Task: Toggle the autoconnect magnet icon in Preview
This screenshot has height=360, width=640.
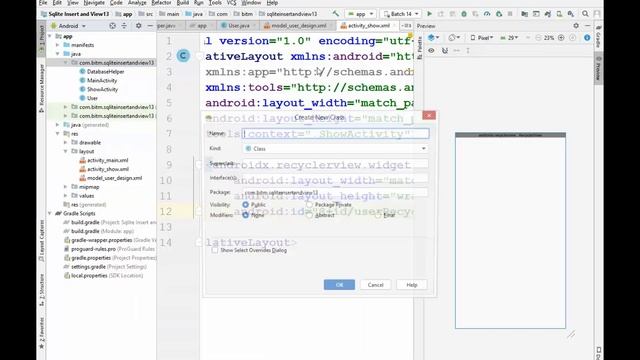Action: click(445, 51)
